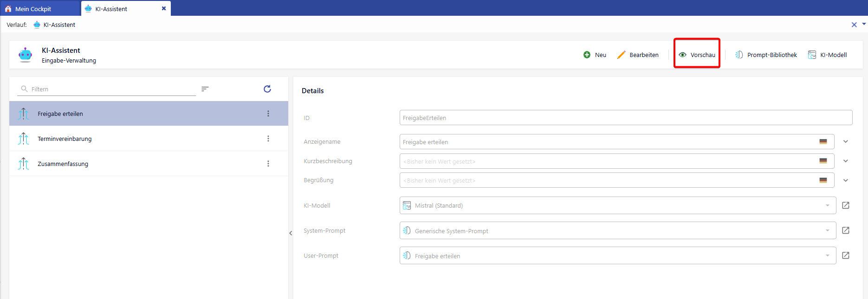868x299 pixels.
Task: Open three-dot menu for Terminvereinbarung
Action: (268, 139)
